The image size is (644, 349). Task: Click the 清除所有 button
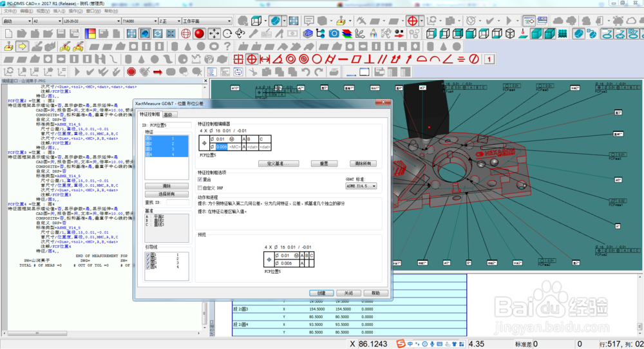click(363, 164)
